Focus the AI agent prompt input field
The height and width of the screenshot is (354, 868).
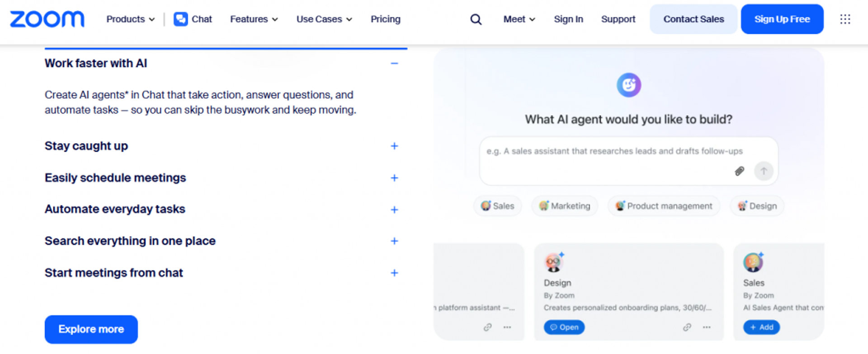628,161
